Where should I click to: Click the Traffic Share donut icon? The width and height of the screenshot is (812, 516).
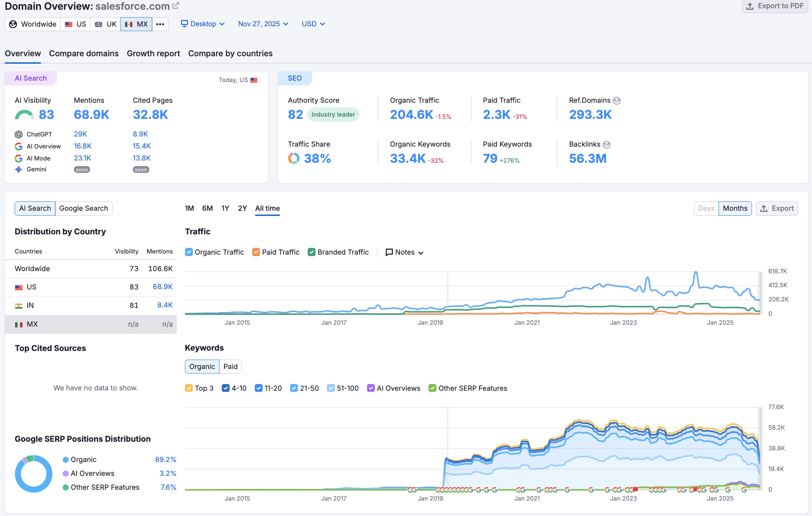pos(294,159)
